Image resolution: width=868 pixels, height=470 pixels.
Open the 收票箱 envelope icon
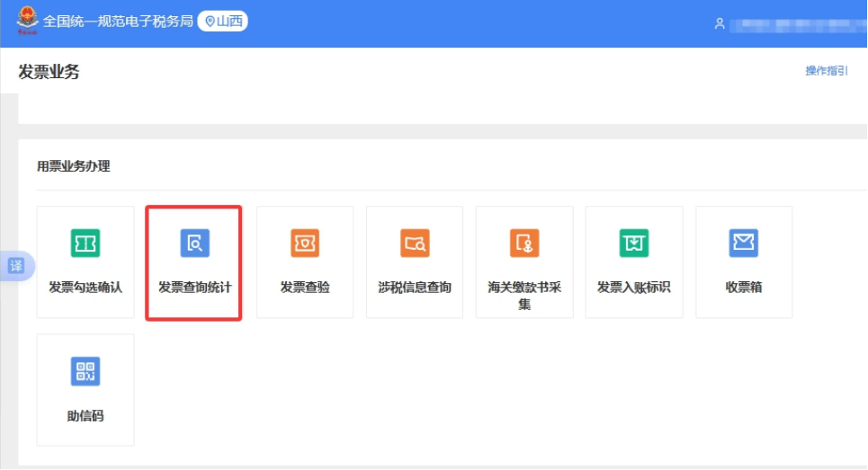pyautogui.click(x=744, y=244)
